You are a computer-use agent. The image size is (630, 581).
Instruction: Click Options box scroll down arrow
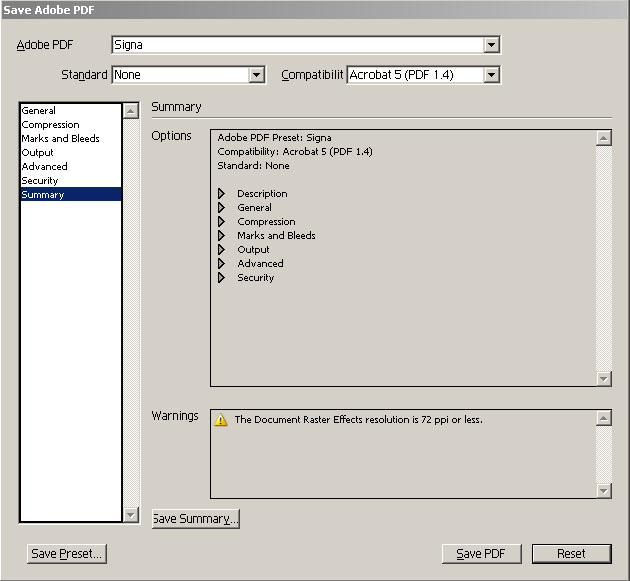tap(603, 378)
